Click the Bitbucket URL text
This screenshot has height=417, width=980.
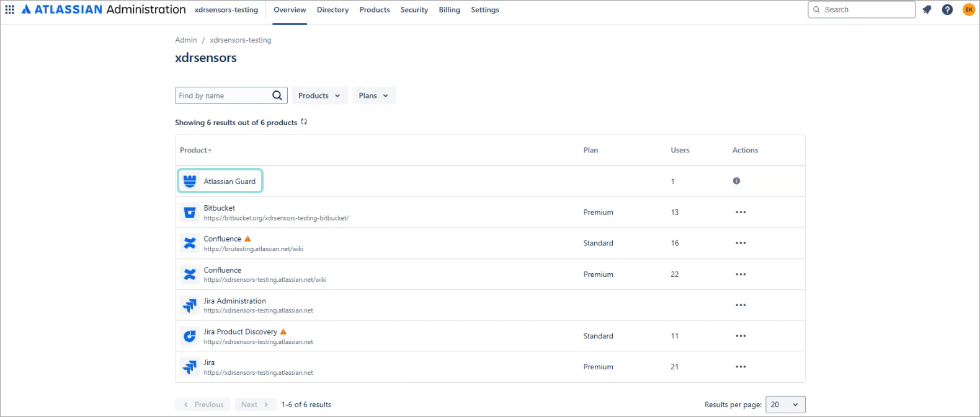pyautogui.click(x=276, y=218)
